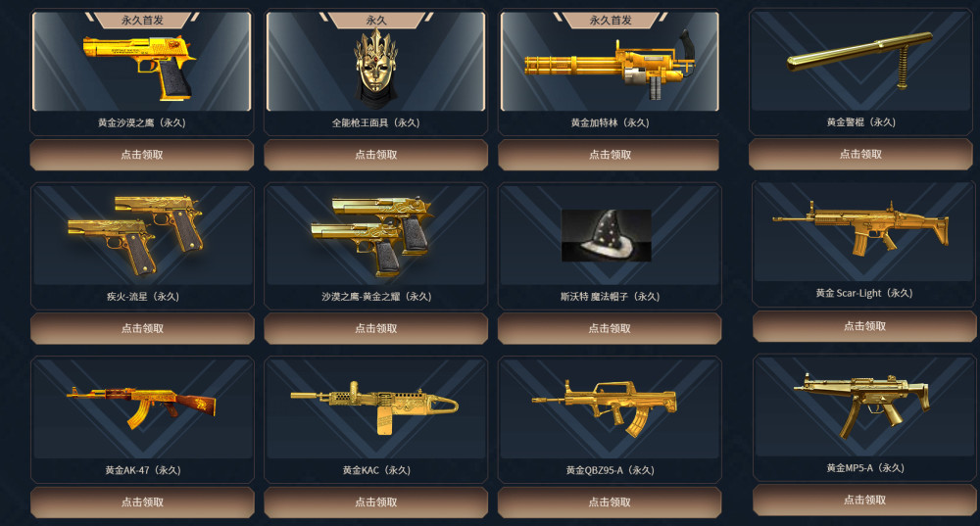Claim 黄金加特林 with its 点击领取 button
Image resolution: width=980 pixels, height=526 pixels.
(609, 155)
